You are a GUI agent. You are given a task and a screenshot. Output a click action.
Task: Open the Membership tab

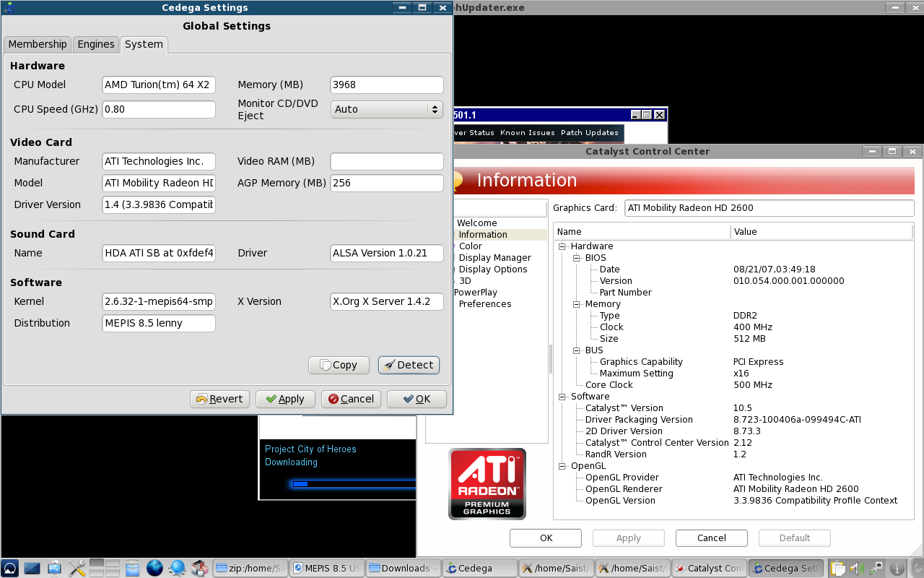pos(38,44)
